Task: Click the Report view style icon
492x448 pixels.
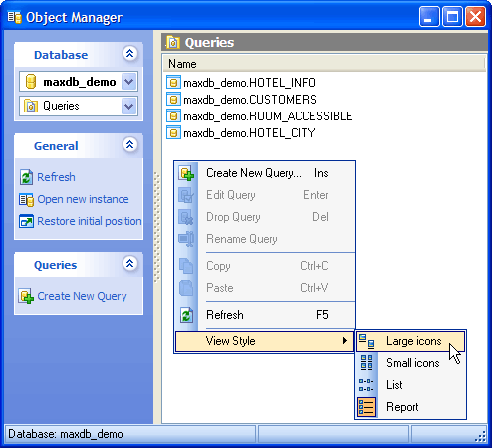Action: tap(367, 407)
